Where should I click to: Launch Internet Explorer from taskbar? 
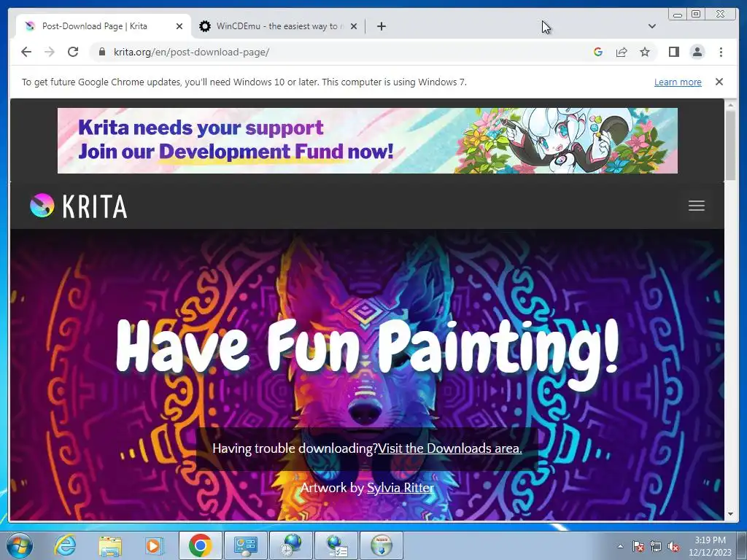64,545
